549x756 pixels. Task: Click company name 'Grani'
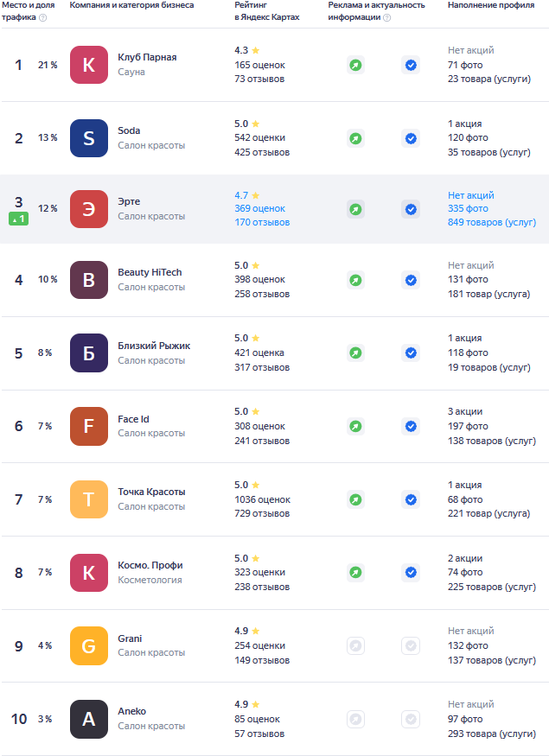pyautogui.click(x=130, y=638)
